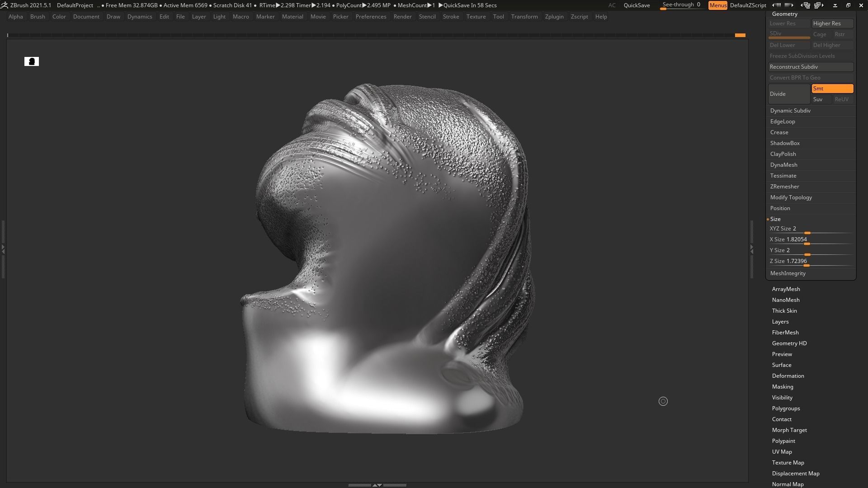This screenshot has width=868, height=488.
Task: Adjust the Z Size slider
Action: point(811,262)
